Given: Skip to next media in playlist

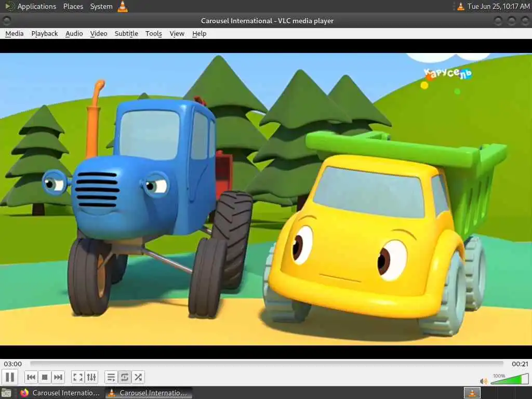Looking at the screenshot, I should click(x=58, y=377).
